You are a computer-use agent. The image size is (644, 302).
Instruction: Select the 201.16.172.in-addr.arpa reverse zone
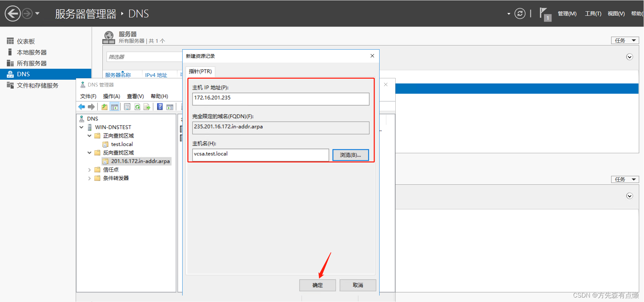140,161
